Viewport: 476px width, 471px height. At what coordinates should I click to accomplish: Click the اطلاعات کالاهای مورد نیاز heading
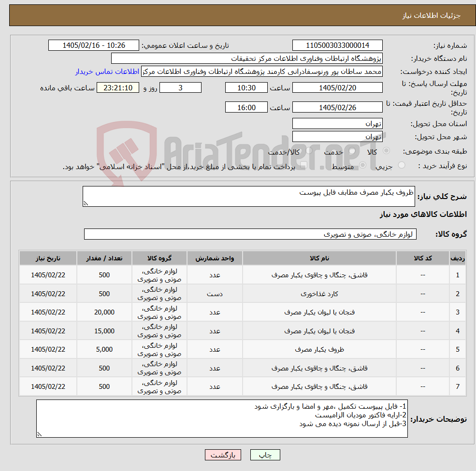pyautogui.click(x=423, y=214)
